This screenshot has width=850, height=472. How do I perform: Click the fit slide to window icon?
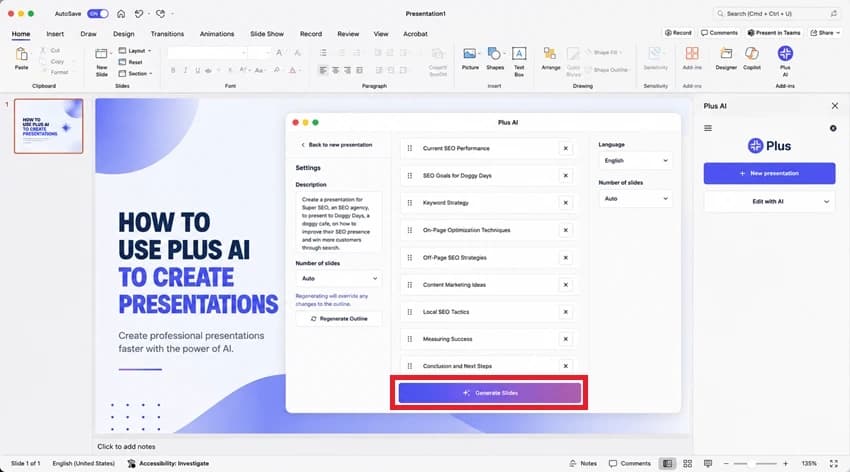[833, 463]
